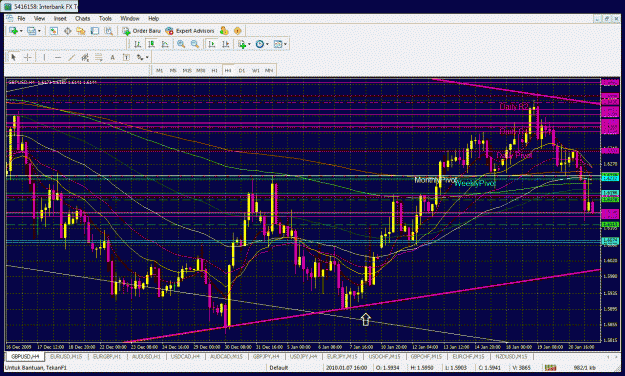Select the arrows drawing tool icon
The height and width of the screenshot is (376, 625).
tap(140, 57)
